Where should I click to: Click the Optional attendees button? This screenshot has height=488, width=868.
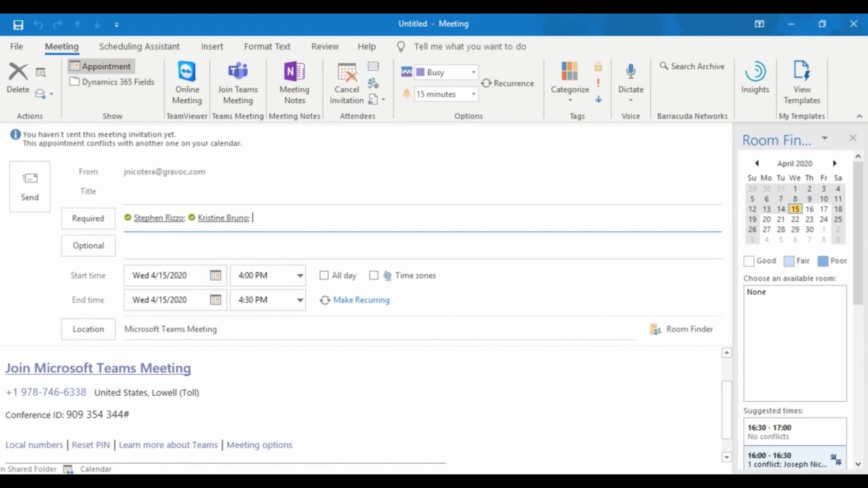point(88,245)
